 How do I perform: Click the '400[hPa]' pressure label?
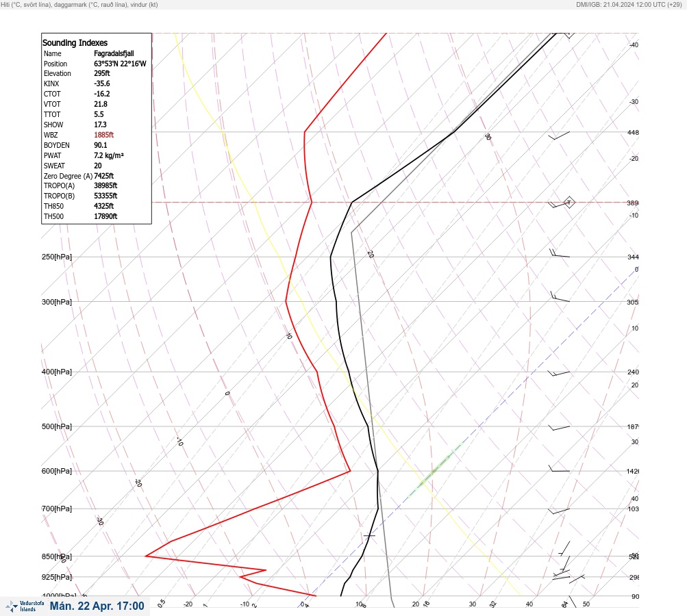pyautogui.click(x=57, y=372)
